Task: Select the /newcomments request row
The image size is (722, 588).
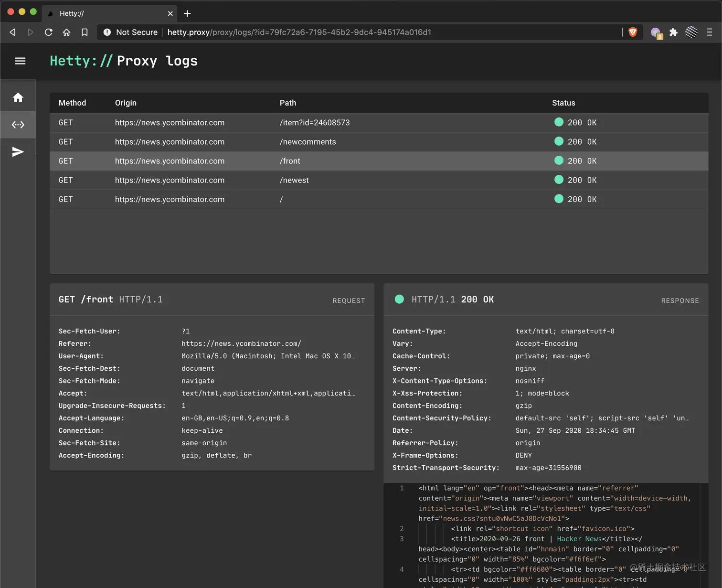Action: pos(379,142)
